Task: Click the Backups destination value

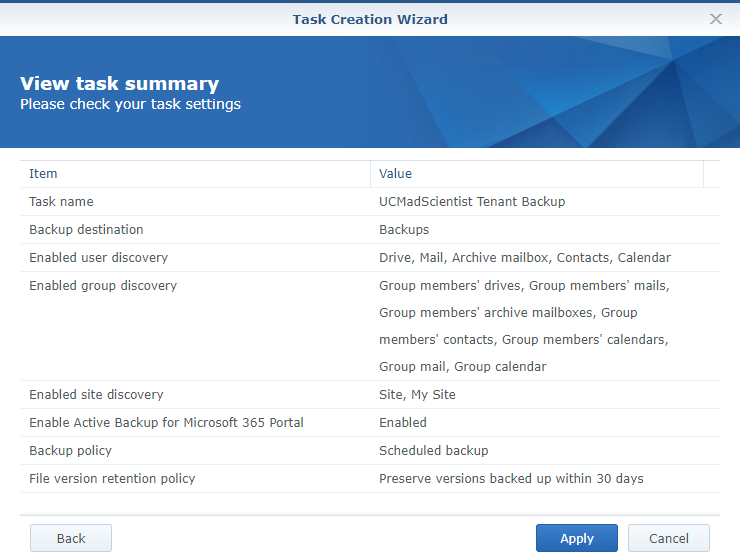Action: 404,230
